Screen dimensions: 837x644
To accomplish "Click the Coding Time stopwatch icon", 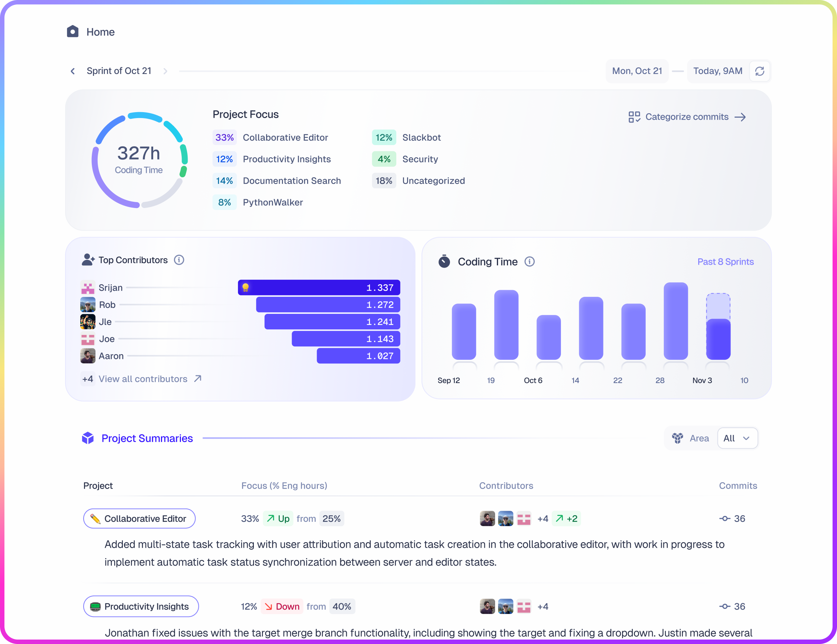I will coord(444,261).
